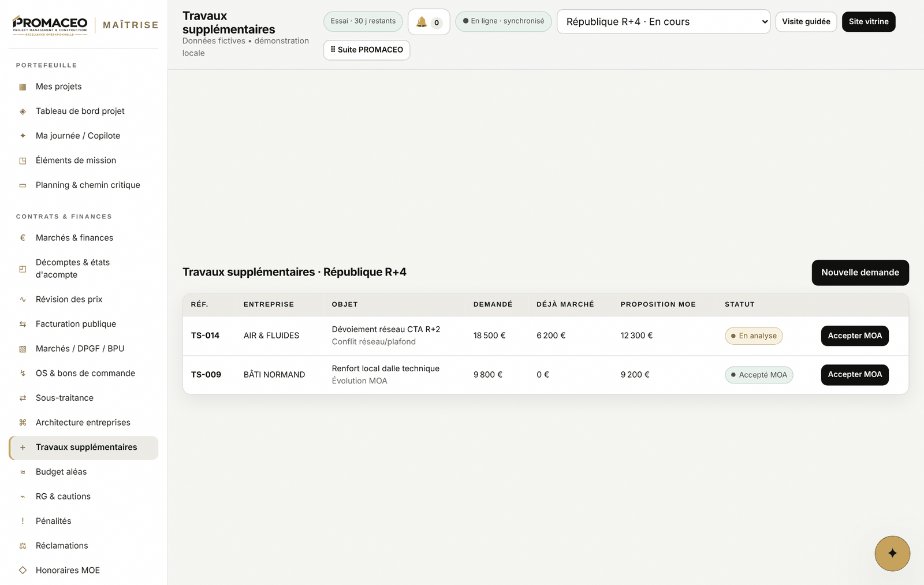
Task: Click the 12 300 € proposition value
Action: click(x=636, y=336)
